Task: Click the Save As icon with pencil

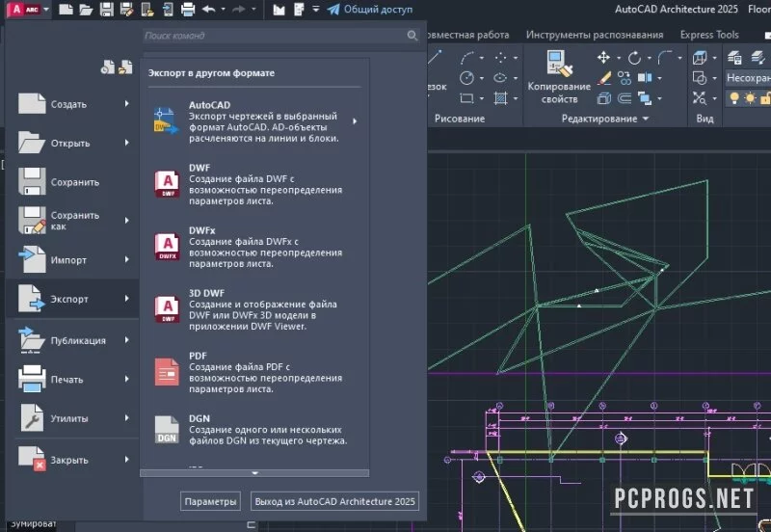Action: 127,10
